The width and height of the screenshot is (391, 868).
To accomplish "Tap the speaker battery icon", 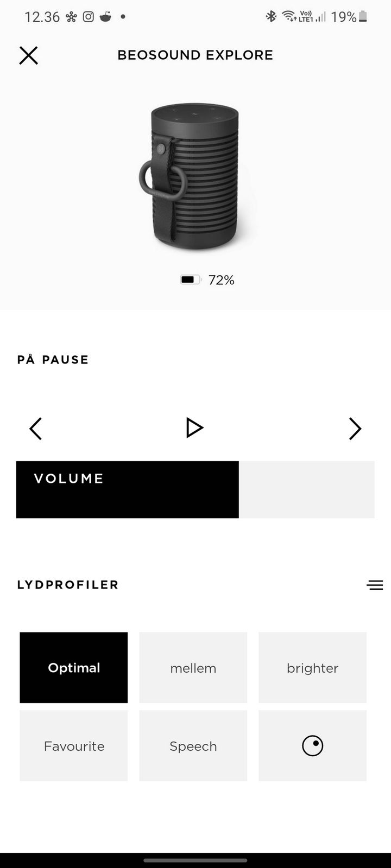I will coord(190,280).
